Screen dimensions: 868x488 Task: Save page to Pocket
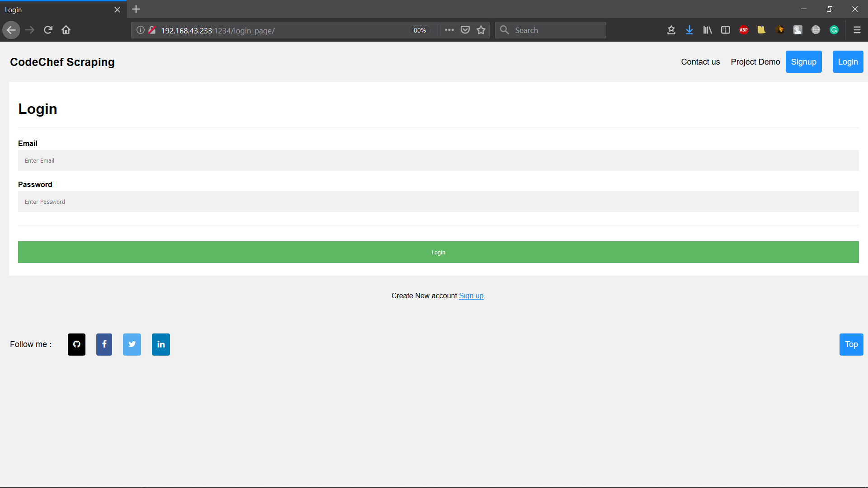pos(465,30)
